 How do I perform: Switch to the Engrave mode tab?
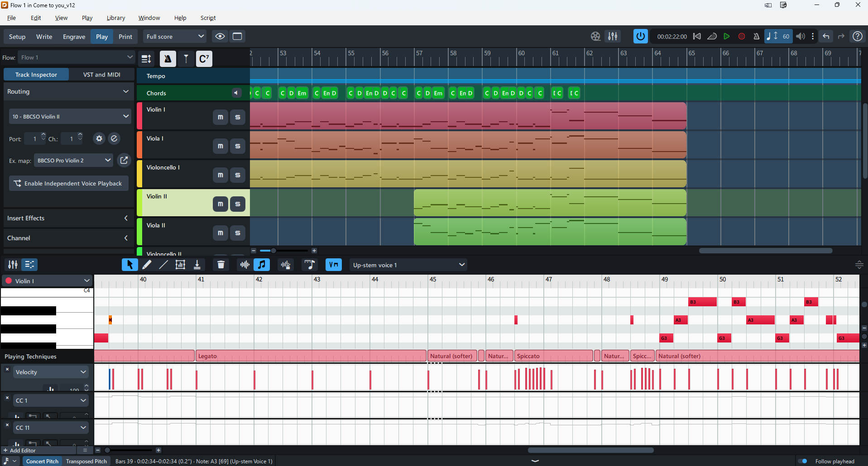[x=74, y=37]
